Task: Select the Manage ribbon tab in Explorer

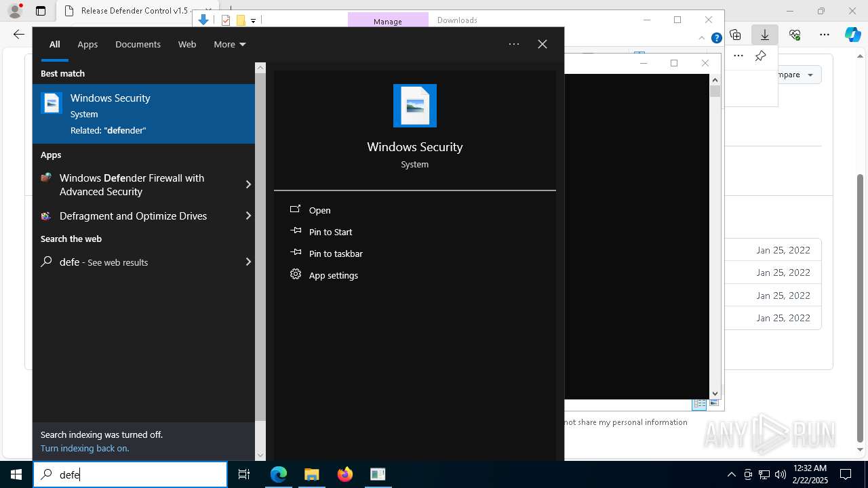Action: pyautogui.click(x=388, y=20)
